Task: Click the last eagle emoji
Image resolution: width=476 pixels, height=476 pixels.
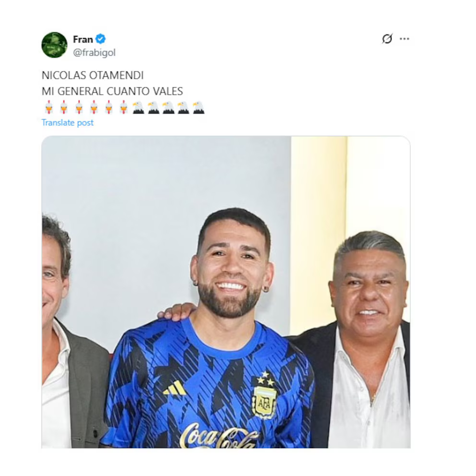Action: click(x=198, y=107)
